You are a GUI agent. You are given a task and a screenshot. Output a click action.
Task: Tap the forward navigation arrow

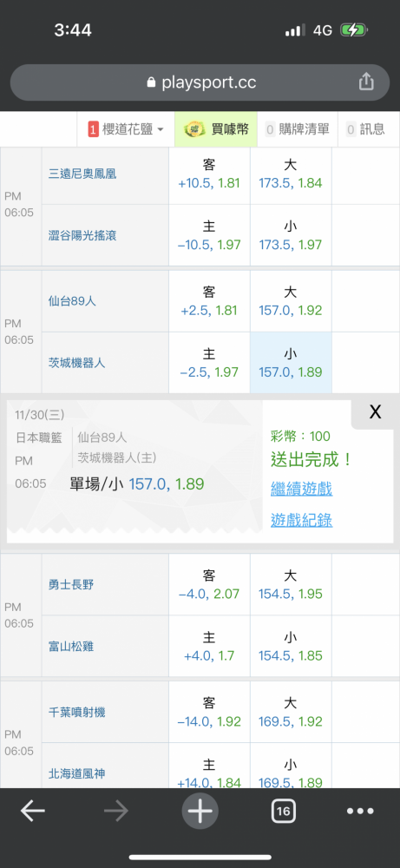(x=116, y=812)
